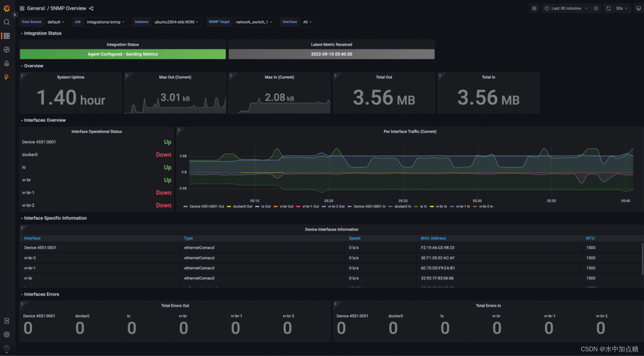644x356 pixels.
Task: Open dashboard settings gear in top bar
Action: (x=534, y=8)
